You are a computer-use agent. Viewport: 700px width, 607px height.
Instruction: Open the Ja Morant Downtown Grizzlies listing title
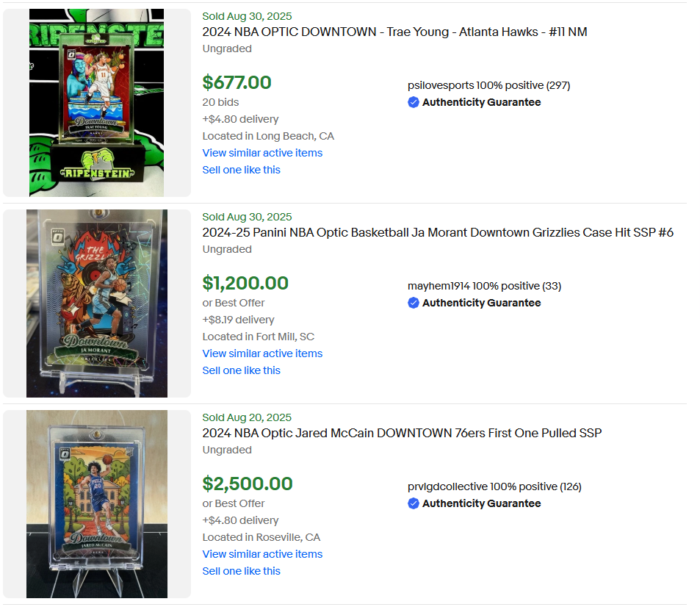coord(438,233)
